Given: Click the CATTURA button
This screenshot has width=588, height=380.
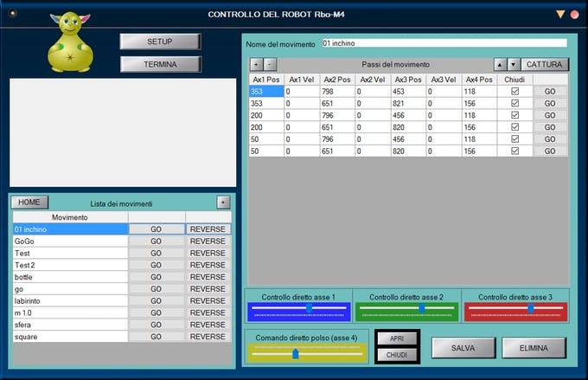Looking at the screenshot, I should (x=545, y=65).
